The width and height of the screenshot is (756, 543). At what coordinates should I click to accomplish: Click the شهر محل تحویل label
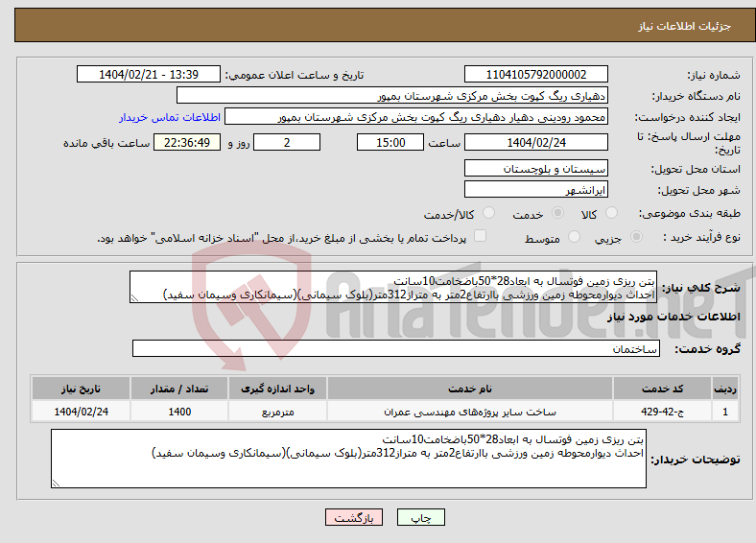point(699,190)
